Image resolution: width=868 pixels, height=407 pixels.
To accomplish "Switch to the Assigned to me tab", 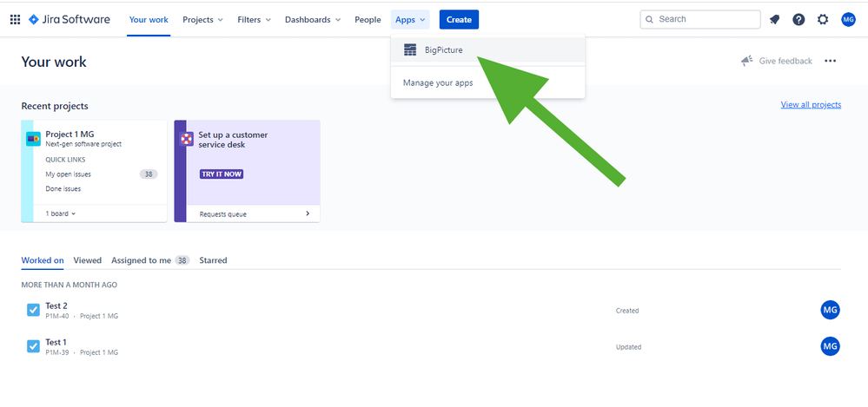I will tap(150, 259).
